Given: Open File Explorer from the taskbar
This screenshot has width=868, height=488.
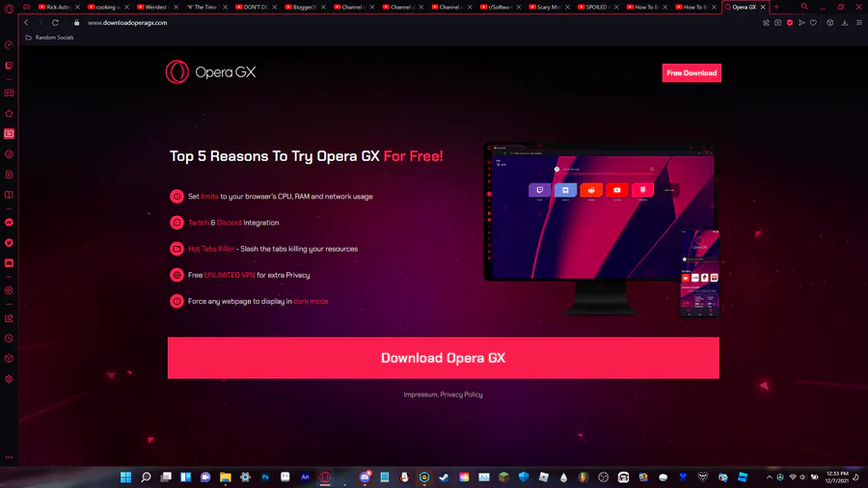Looking at the screenshot, I should [226, 477].
